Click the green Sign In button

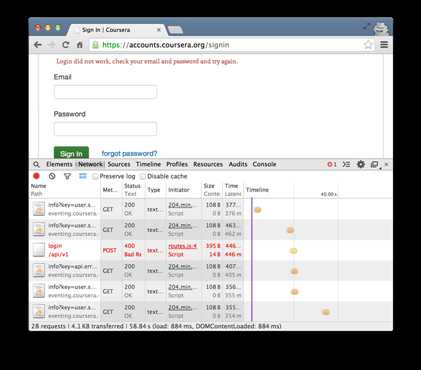(71, 153)
